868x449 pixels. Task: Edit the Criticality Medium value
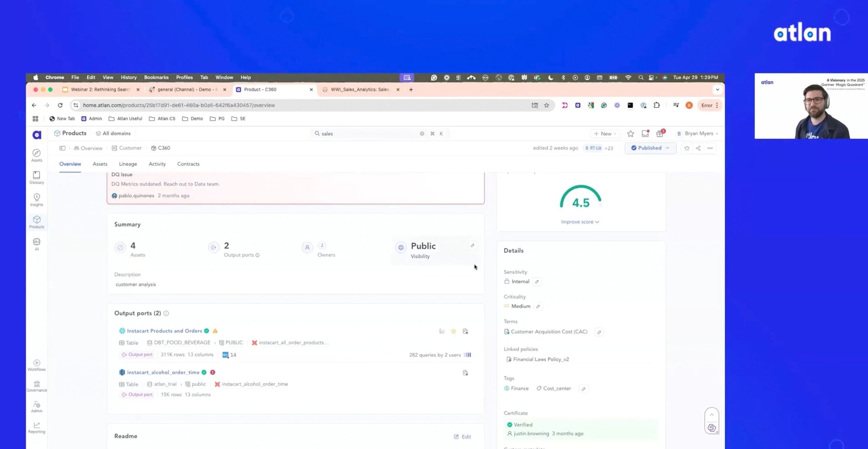pos(538,306)
